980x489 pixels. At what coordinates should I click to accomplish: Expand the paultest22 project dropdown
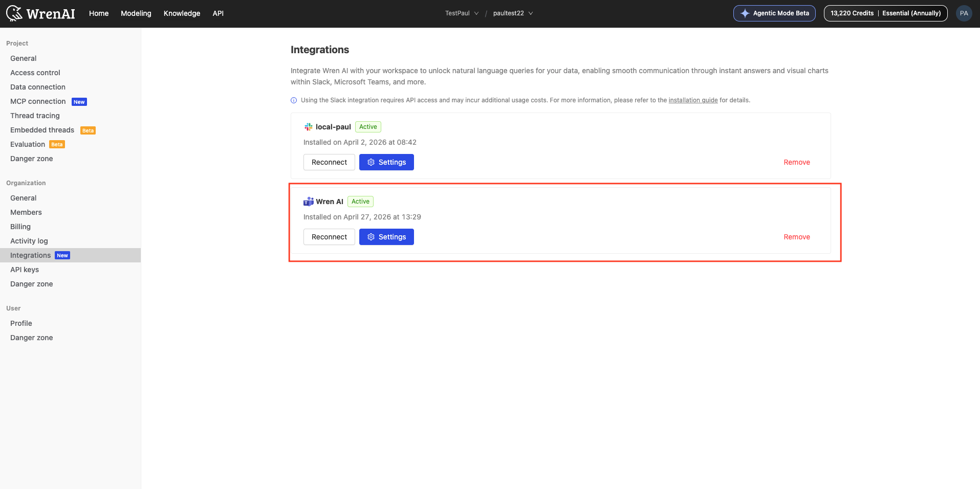pyautogui.click(x=513, y=13)
